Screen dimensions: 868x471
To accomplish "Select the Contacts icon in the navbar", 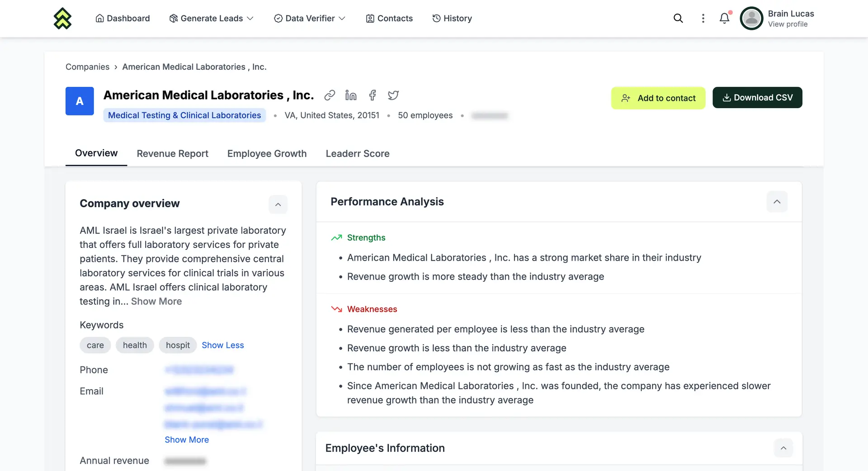I will (370, 18).
